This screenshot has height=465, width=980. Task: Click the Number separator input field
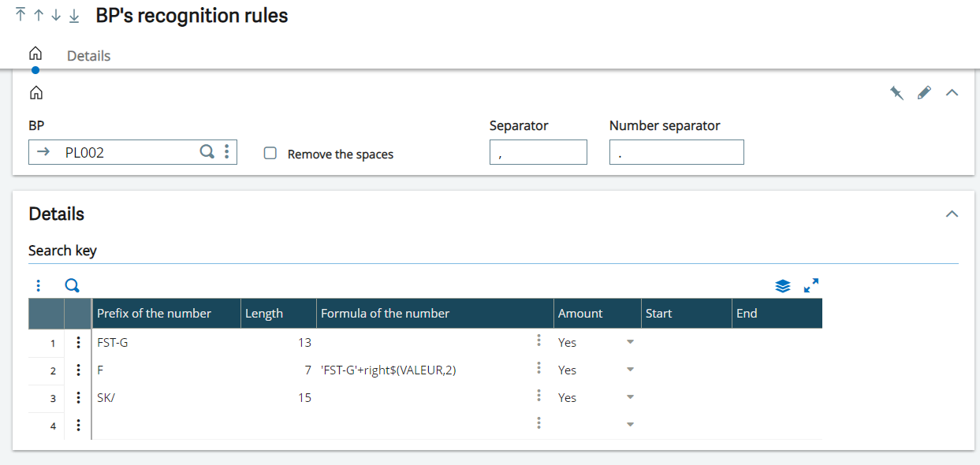tap(676, 152)
